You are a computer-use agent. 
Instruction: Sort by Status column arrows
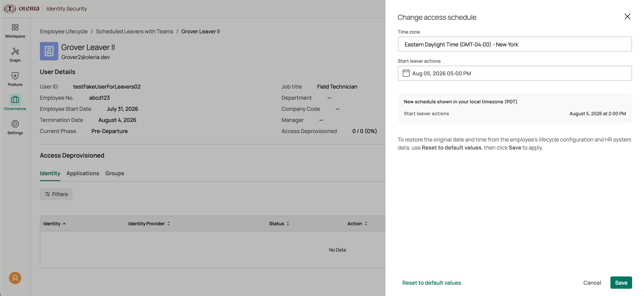pos(288,224)
